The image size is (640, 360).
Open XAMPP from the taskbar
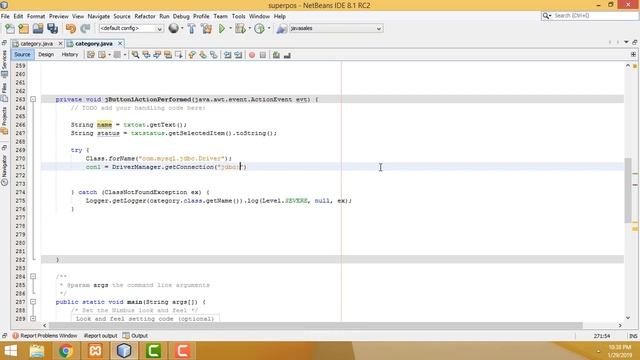pos(95,351)
